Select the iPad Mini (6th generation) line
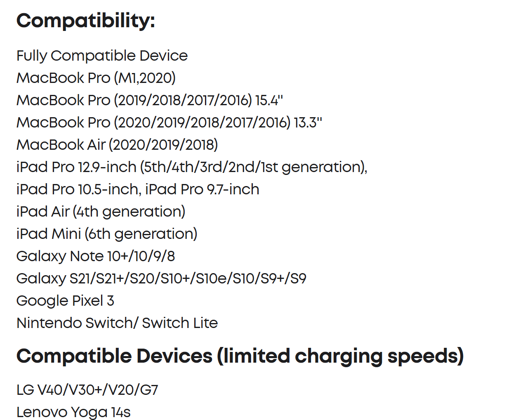Screen dimensions: 532x420 (106, 234)
